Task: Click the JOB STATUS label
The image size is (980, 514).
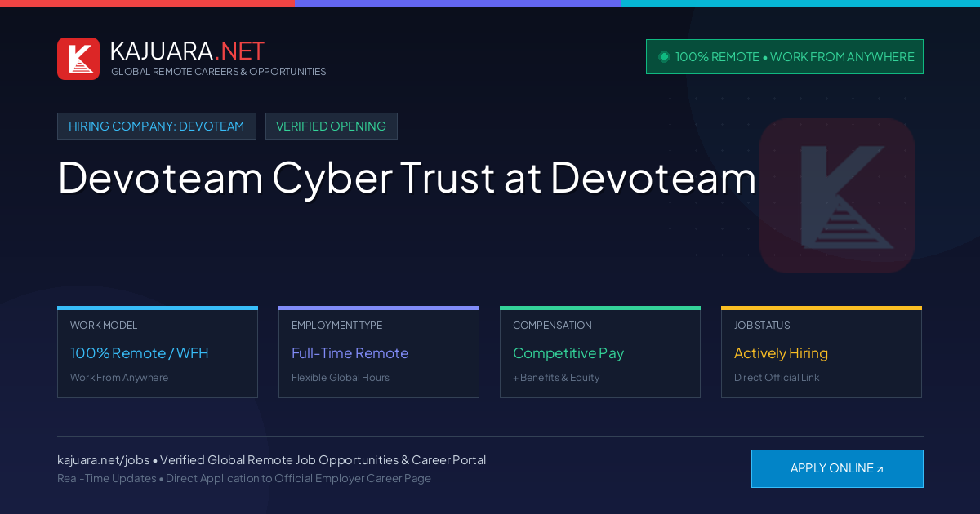Action: click(762, 326)
